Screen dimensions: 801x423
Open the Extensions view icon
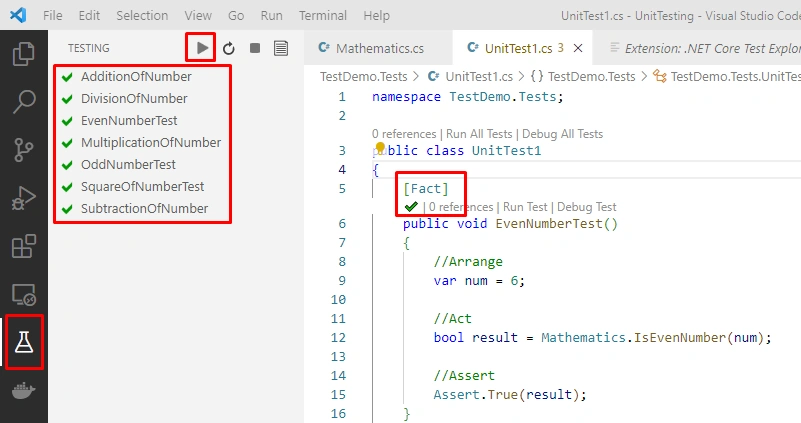[23, 246]
